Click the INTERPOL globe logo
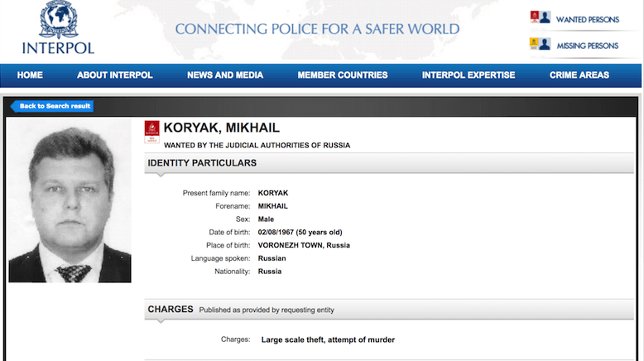 click(58, 19)
